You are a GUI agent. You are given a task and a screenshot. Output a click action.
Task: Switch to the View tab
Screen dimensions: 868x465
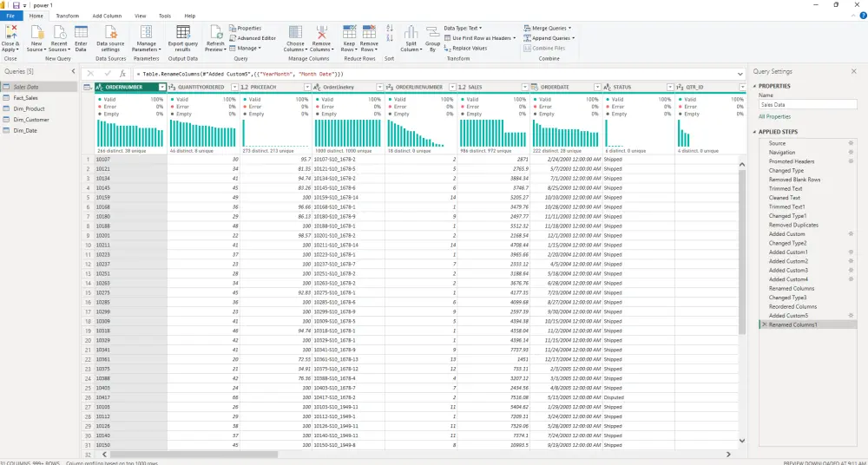141,16
